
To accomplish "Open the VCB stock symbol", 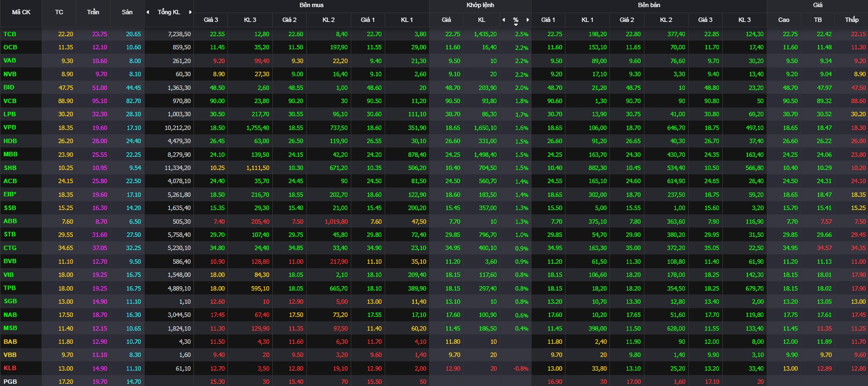I will coord(10,101).
